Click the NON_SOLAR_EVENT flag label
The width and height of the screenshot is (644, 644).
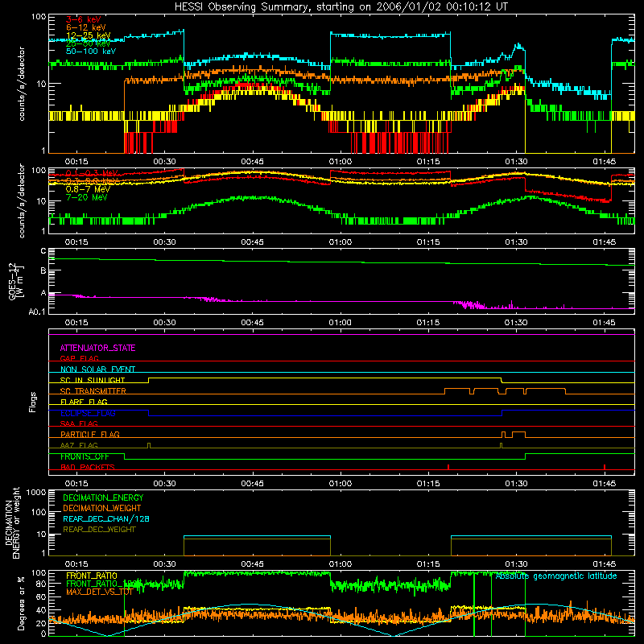[97, 369]
